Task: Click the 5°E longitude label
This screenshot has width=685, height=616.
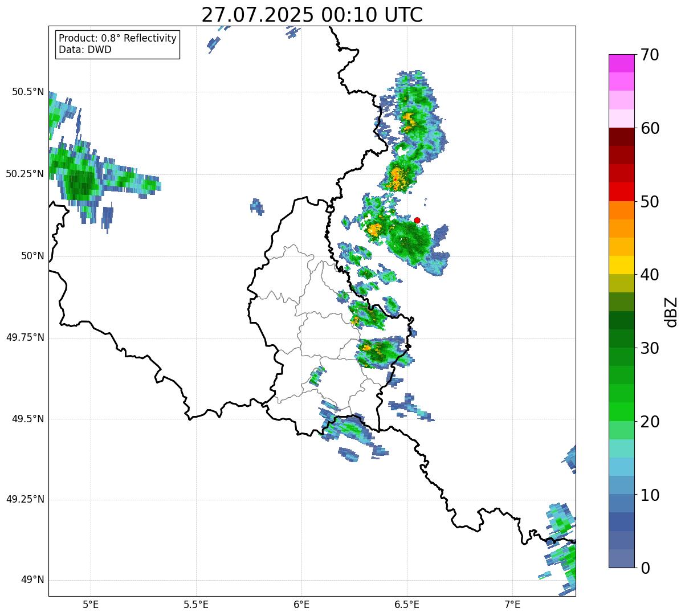Action: 91,605
